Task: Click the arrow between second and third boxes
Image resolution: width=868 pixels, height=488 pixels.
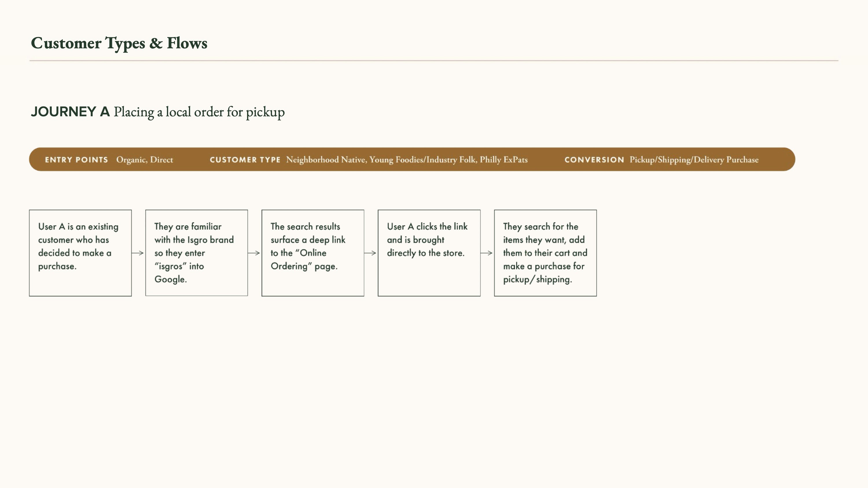Action: [254, 253]
